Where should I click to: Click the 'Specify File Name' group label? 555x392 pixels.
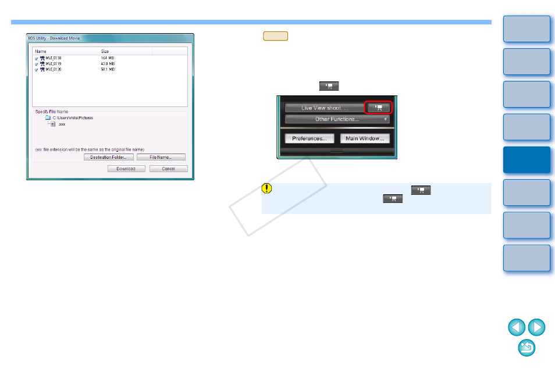point(52,112)
